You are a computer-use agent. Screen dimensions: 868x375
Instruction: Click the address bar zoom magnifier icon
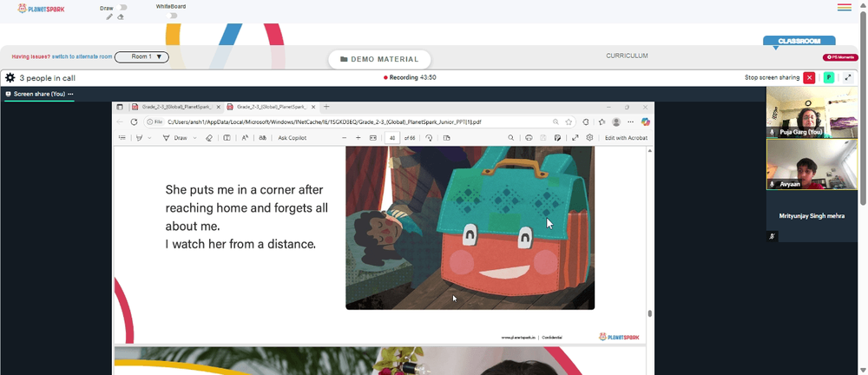556,122
